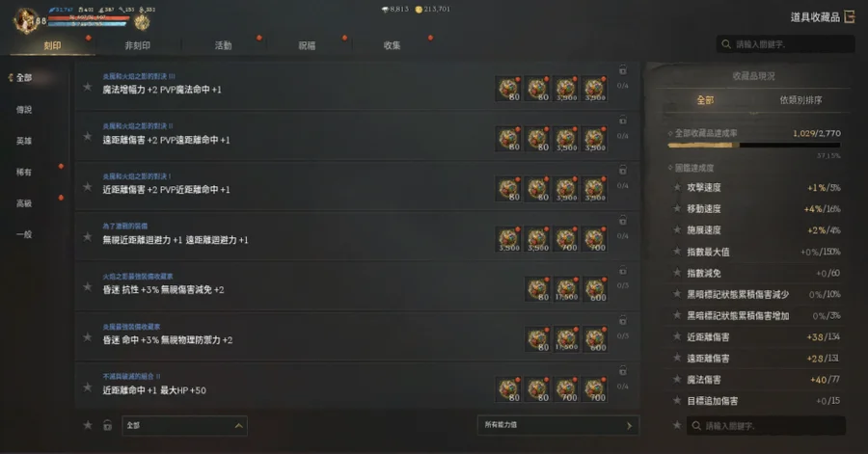Image resolution: width=868 pixels, height=454 pixels.
Task: Switch to the 非刻印 tab
Action: (x=137, y=45)
